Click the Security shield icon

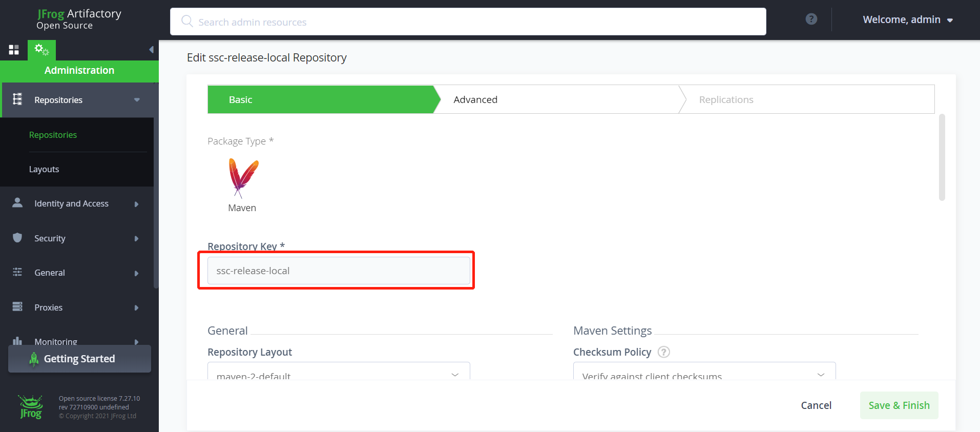click(x=17, y=238)
